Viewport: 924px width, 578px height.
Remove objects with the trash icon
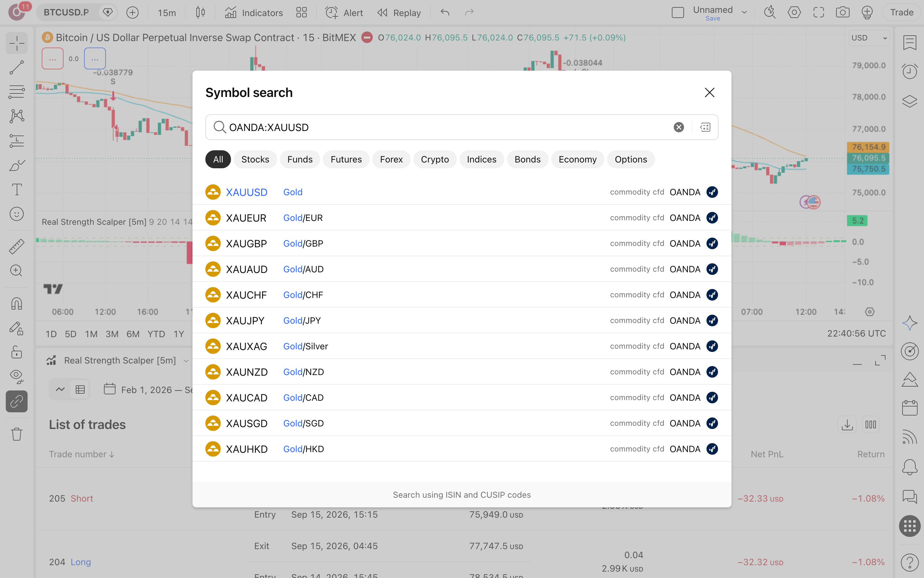16,434
